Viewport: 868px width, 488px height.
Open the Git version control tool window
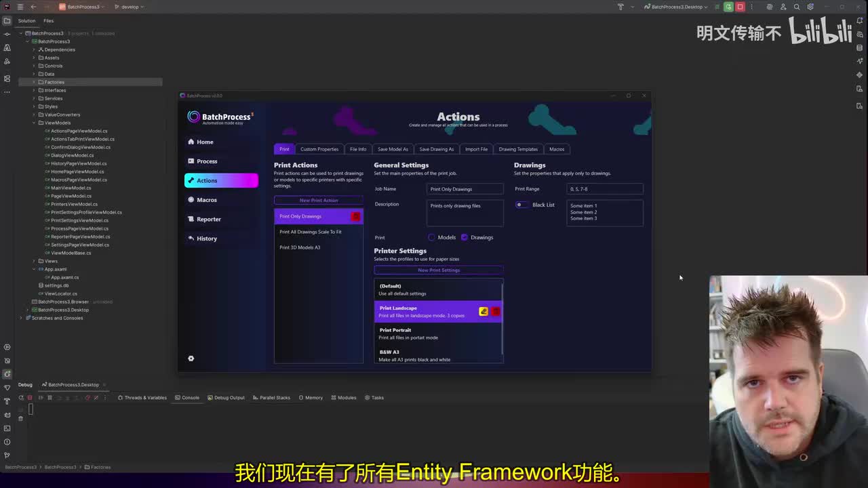click(7, 455)
